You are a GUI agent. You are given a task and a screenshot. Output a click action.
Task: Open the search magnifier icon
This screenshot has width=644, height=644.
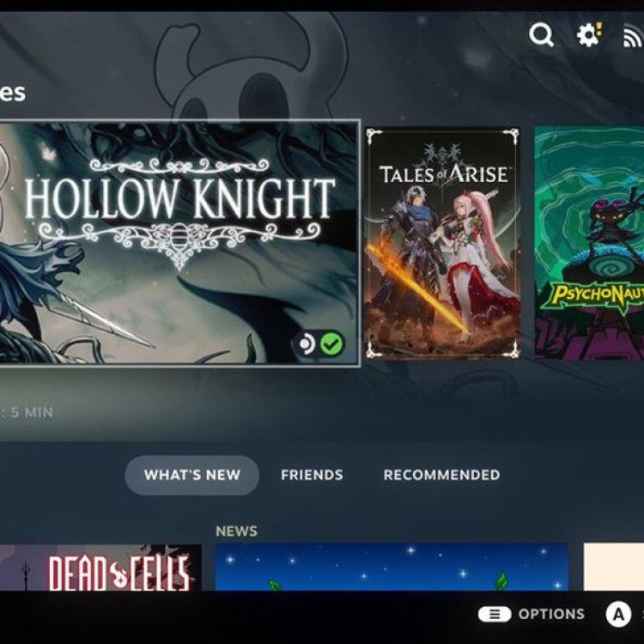(541, 34)
